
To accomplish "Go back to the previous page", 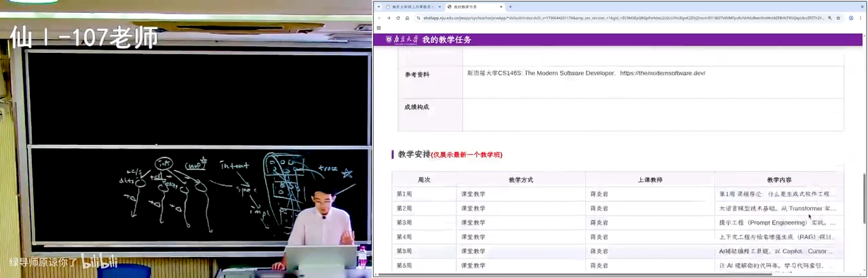I will pos(380,18).
